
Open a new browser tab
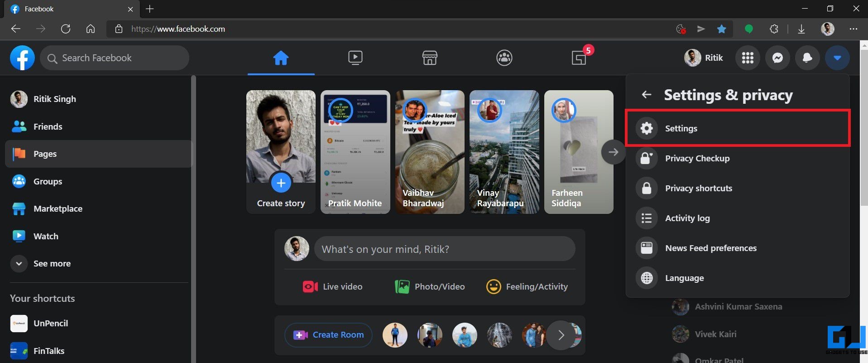click(150, 9)
